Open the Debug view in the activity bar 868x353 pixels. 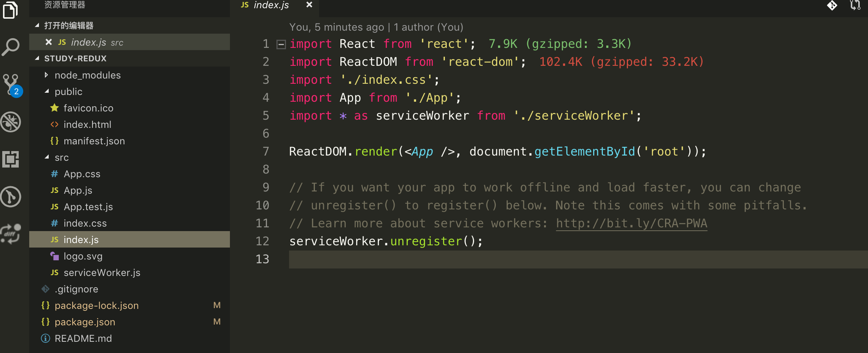click(x=11, y=122)
